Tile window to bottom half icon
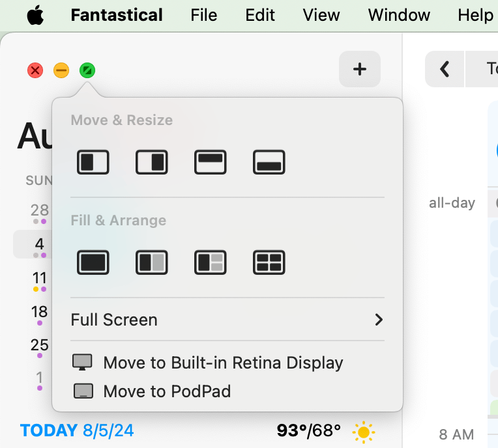 [269, 162]
